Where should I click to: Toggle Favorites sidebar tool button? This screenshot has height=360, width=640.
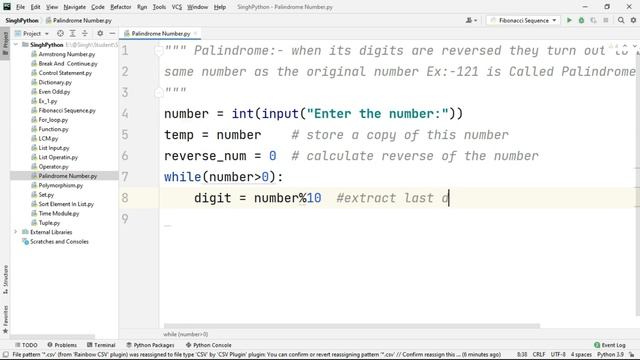click(x=5, y=319)
